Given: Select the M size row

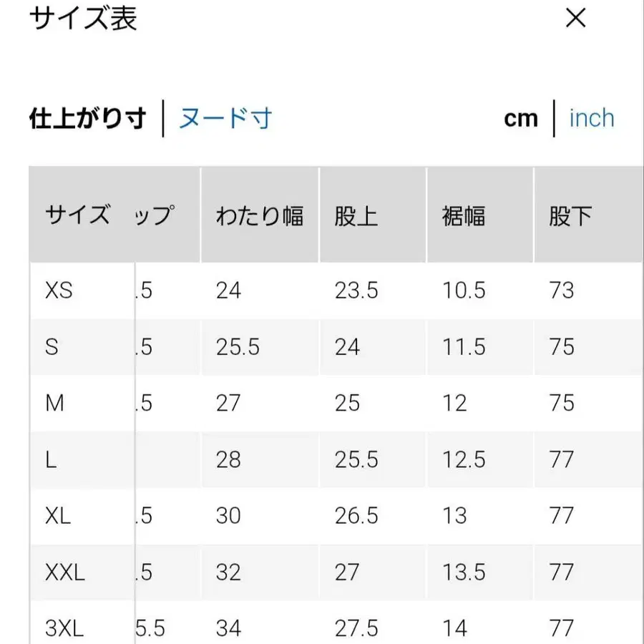Looking at the screenshot, I should point(57,403).
